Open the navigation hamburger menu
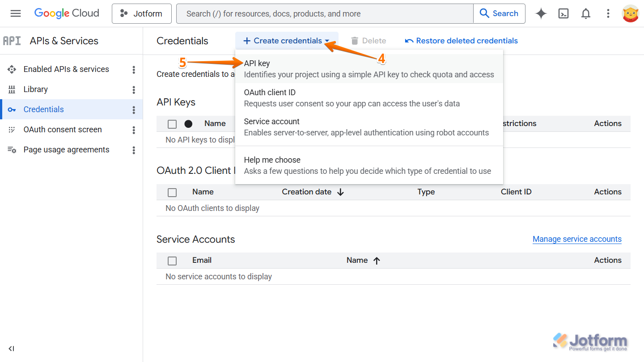This screenshot has height=362, width=644. (x=16, y=13)
